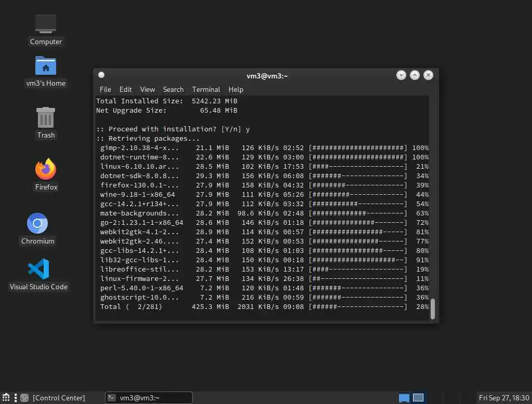Switch to the second workspace
532x404 pixels.
click(x=418, y=398)
